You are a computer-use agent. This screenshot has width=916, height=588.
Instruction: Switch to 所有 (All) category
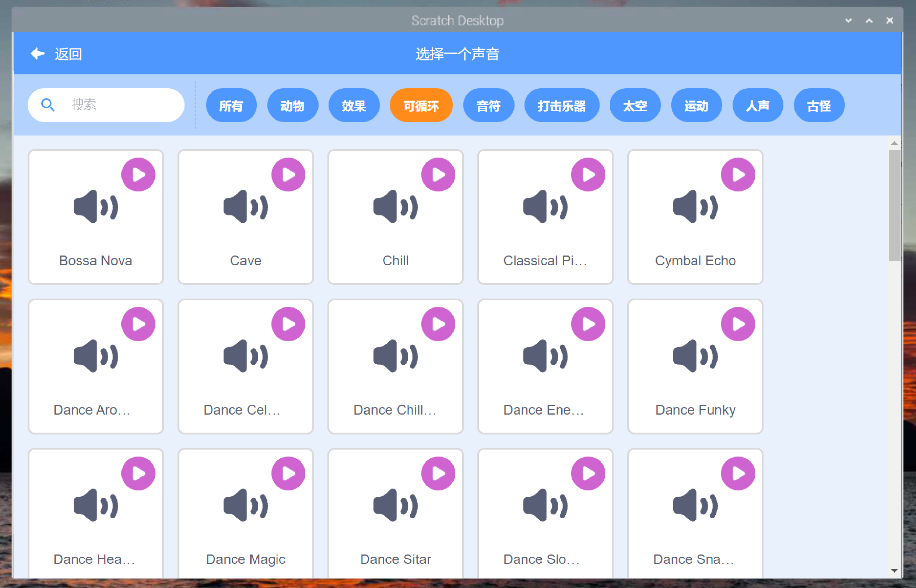[x=231, y=105]
